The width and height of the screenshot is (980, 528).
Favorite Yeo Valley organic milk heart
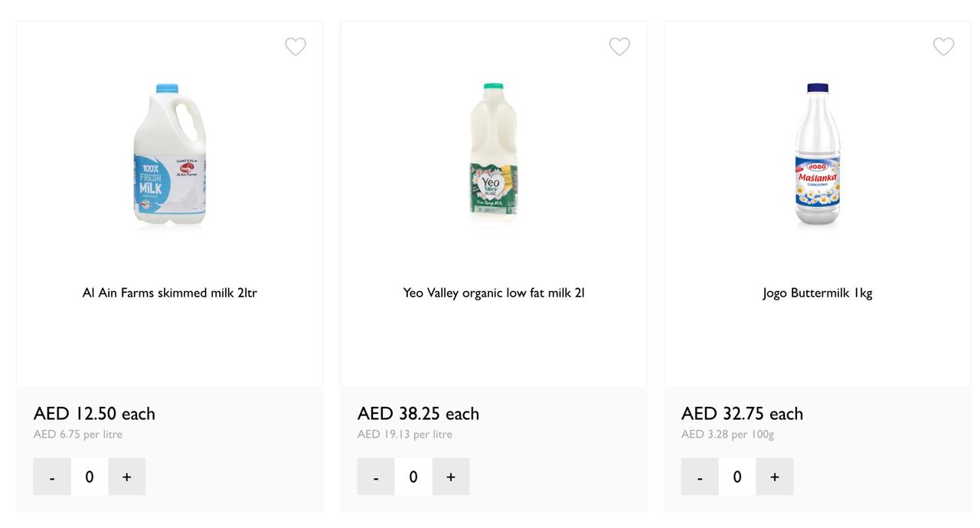tap(619, 47)
